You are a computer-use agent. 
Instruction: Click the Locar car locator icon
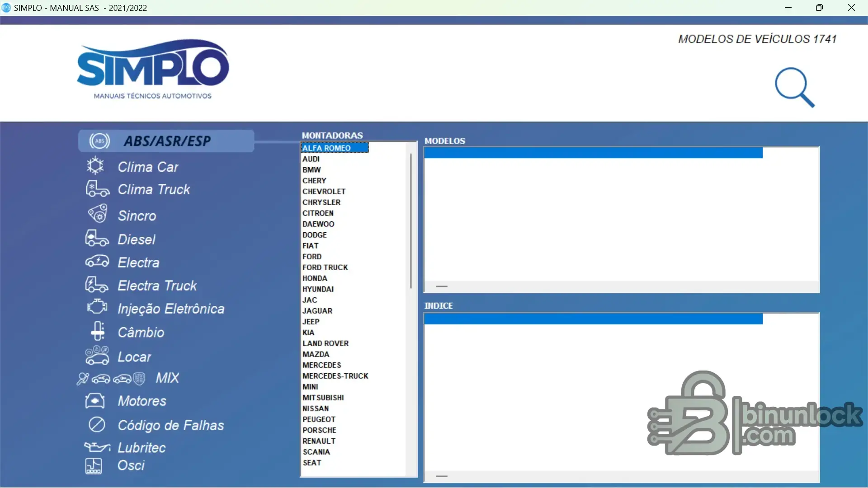pyautogui.click(x=97, y=356)
